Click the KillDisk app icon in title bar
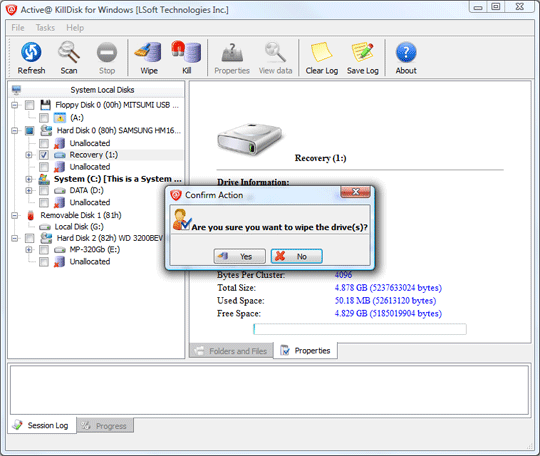 coord(11,10)
